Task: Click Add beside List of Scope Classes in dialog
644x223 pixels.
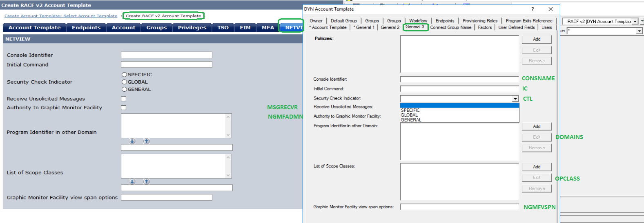Action: coord(537,167)
